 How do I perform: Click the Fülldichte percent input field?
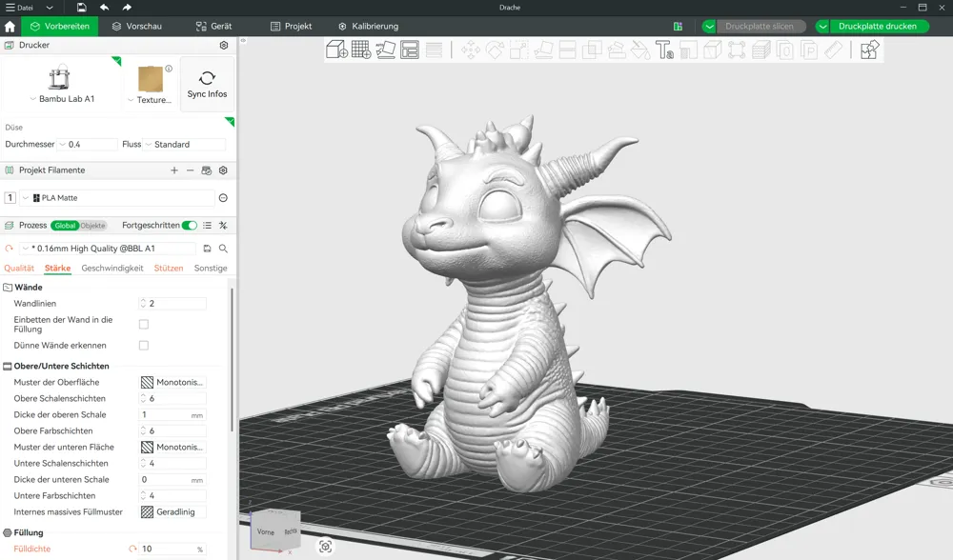(173, 549)
